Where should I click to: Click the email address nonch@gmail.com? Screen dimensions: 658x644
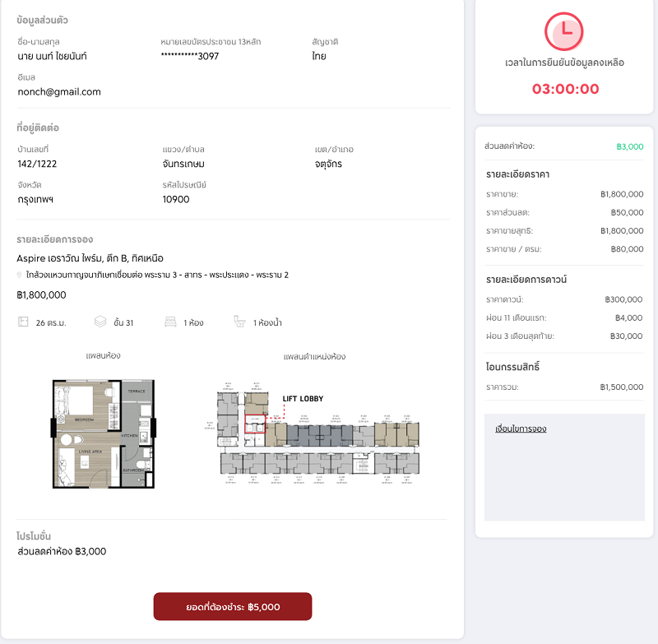[59, 92]
